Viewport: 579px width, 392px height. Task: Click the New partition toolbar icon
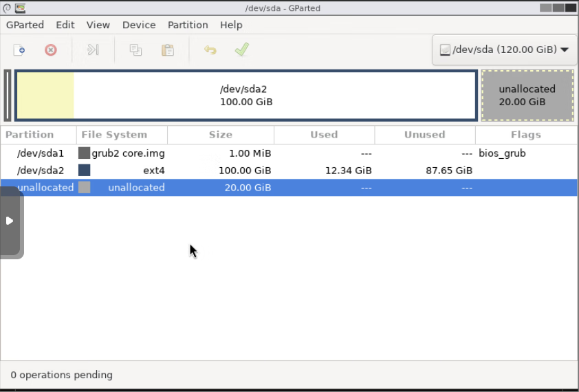coord(19,50)
